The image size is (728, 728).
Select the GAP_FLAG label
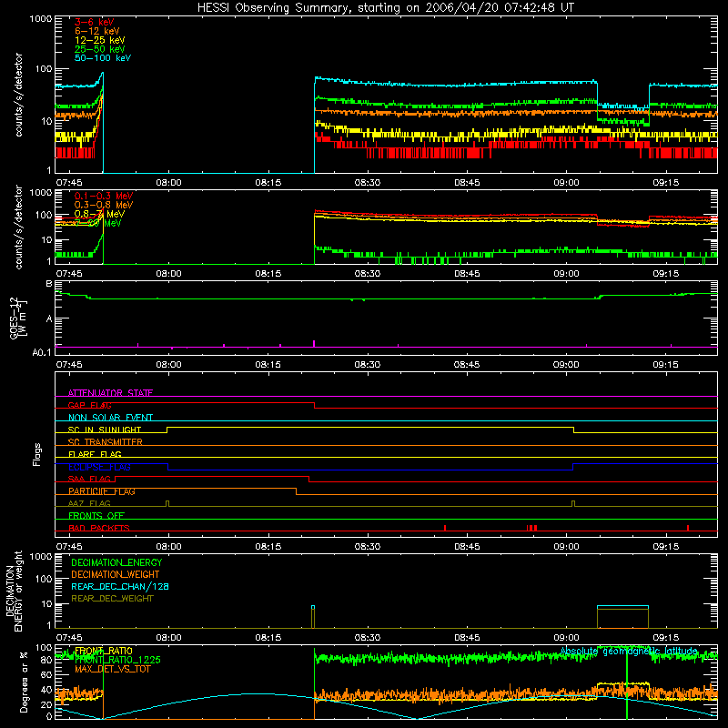point(89,405)
